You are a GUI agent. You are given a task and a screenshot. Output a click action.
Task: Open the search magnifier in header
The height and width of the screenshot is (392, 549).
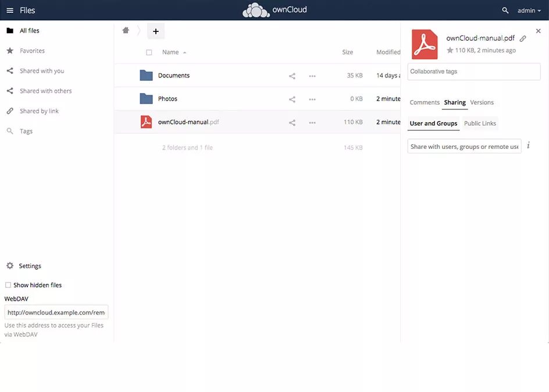coord(505,10)
